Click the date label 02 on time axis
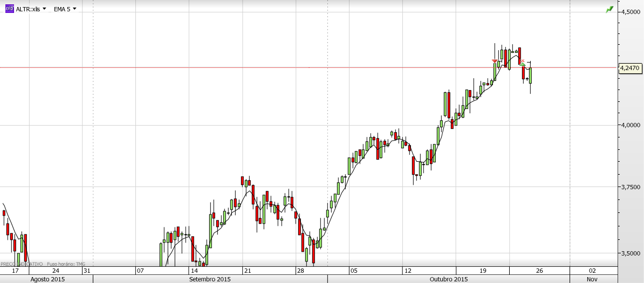 click(x=593, y=271)
